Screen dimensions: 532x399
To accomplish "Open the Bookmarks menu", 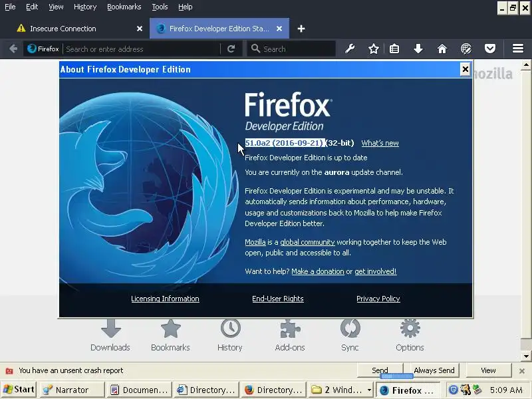I will 124,7.
